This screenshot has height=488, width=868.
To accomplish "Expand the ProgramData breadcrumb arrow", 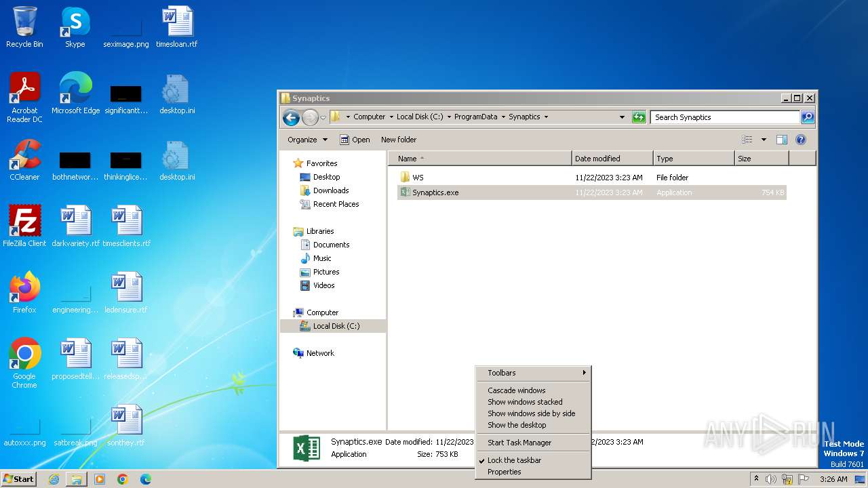I will click(x=503, y=117).
